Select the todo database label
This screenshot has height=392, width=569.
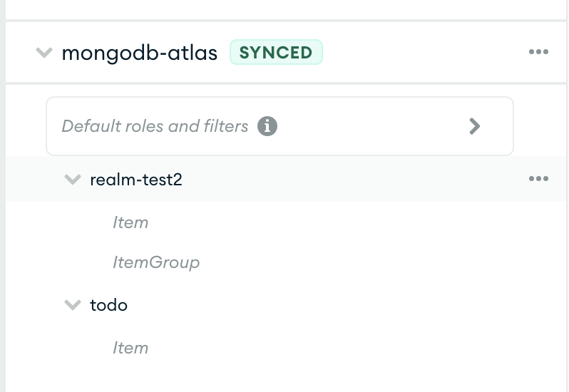tap(109, 305)
